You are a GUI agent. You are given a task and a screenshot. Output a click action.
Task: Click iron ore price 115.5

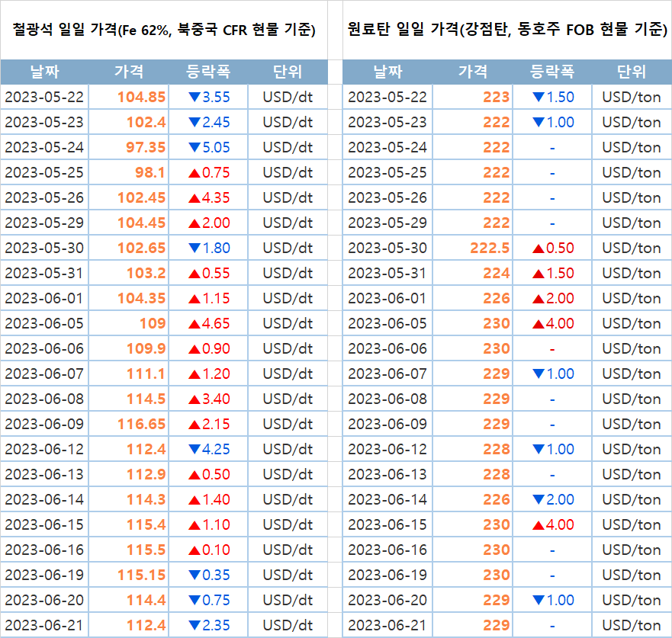[146, 550]
